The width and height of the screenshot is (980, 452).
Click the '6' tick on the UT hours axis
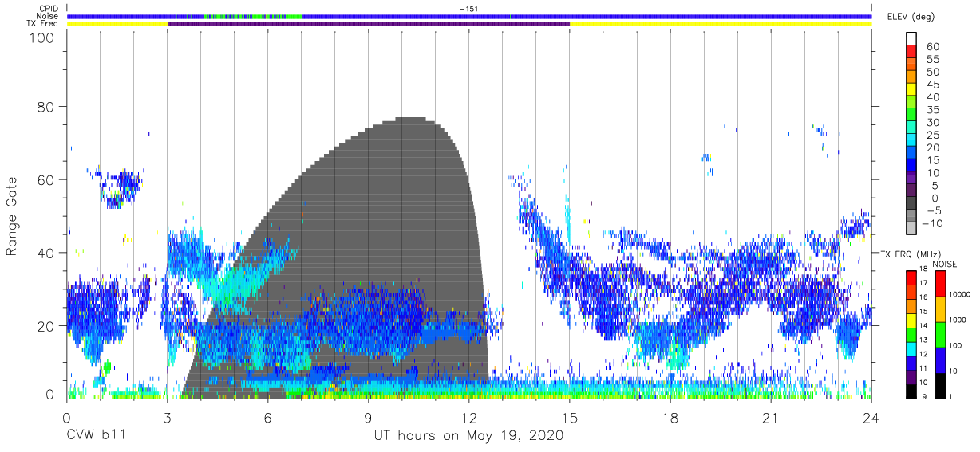268,418
